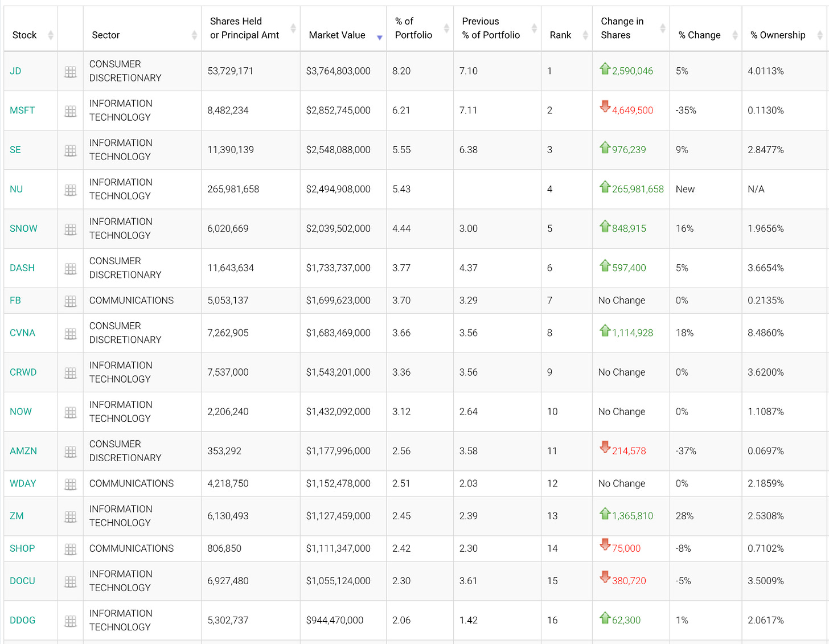Screen dimensions: 829x644
Task: Open the grid icon in the SE row
Action: pyautogui.click(x=71, y=150)
